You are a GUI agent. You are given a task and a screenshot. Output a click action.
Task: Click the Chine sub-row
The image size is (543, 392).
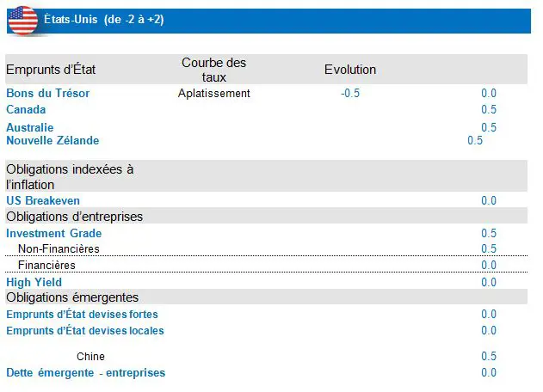pos(90,356)
